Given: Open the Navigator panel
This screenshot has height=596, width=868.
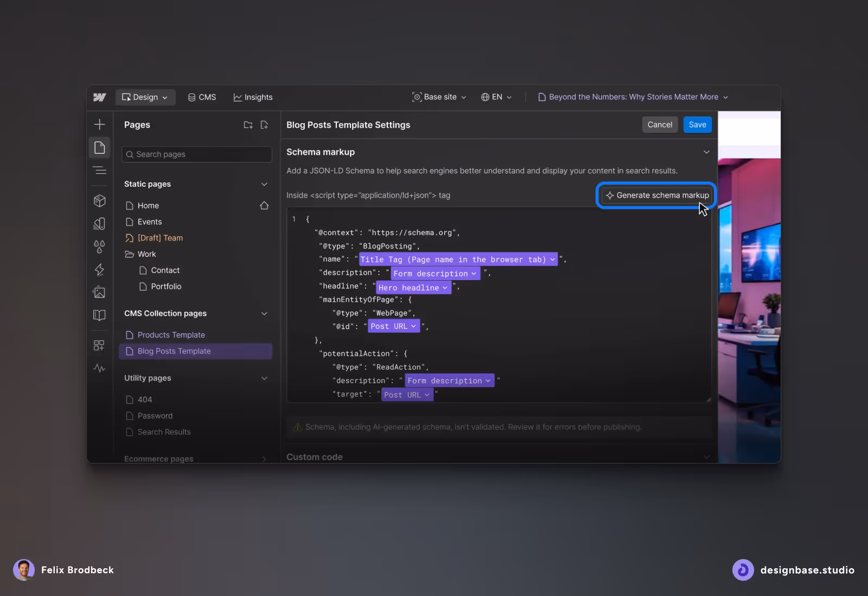Looking at the screenshot, I should pyautogui.click(x=100, y=170).
